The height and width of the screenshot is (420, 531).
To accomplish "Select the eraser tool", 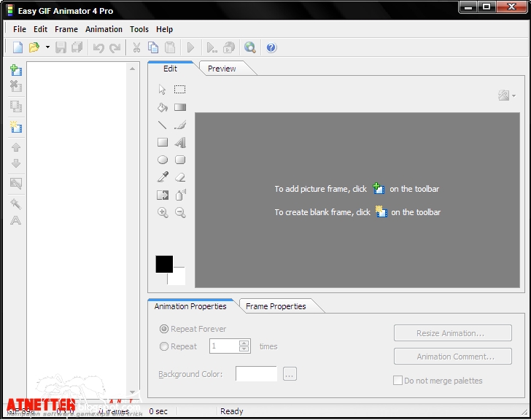I will pyautogui.click(x=180, y=177).
